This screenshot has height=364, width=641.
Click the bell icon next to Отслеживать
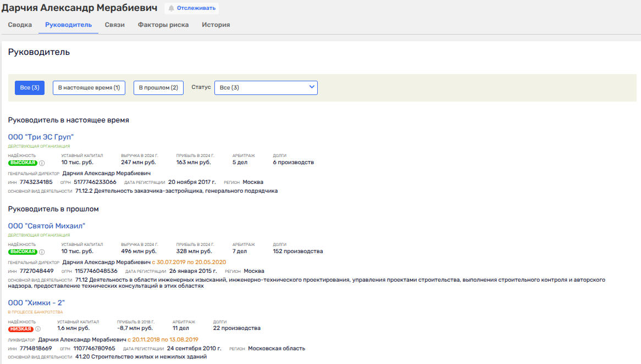[171, 8]
